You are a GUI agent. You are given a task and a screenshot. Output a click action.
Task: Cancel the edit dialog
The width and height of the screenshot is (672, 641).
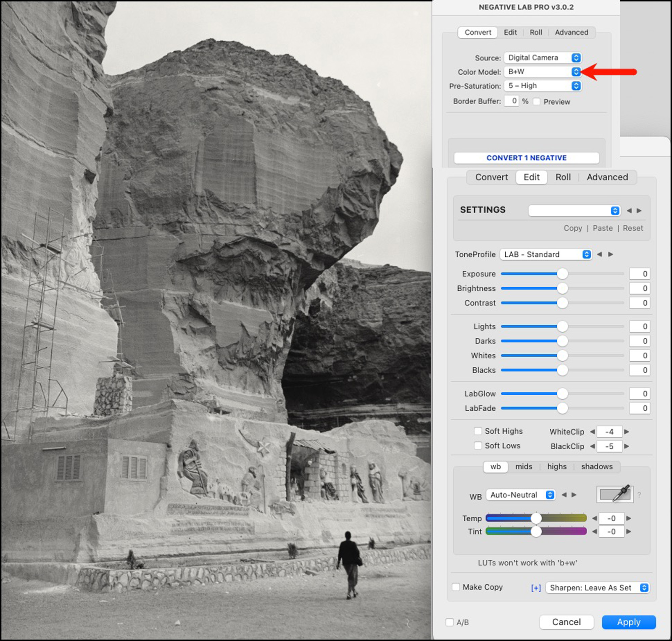566,622
